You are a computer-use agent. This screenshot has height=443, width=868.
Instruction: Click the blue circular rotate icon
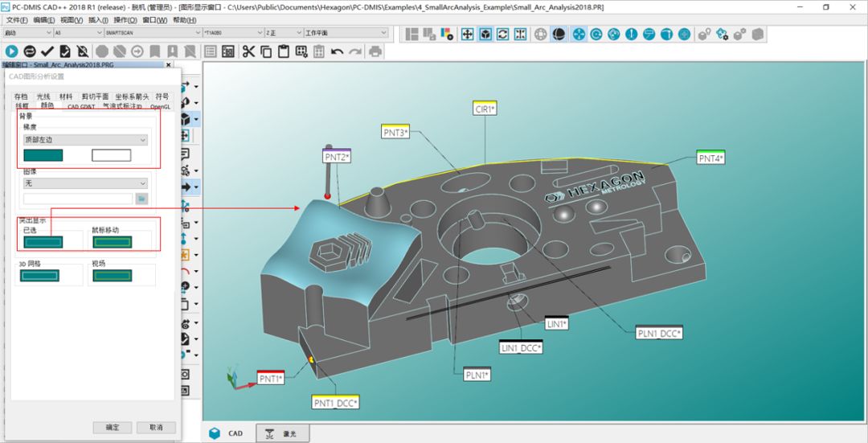click(596, 34)
